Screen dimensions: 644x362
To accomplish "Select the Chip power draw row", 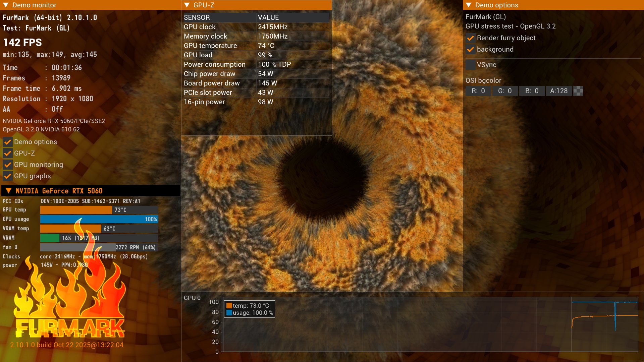I will pyautogui.click(x=257, y=74).
